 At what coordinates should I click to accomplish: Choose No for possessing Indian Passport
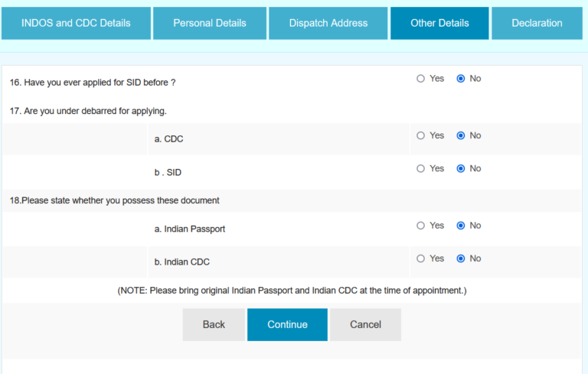[x=461, y=226]
